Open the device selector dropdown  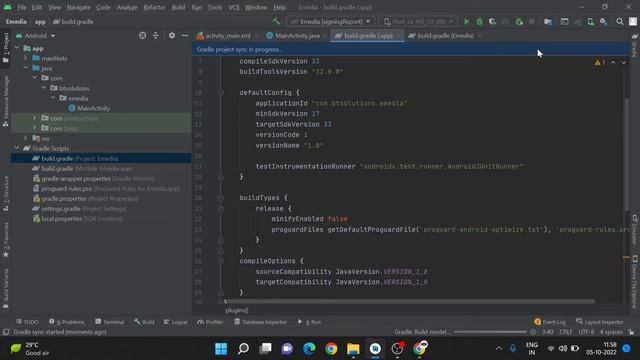418,22
